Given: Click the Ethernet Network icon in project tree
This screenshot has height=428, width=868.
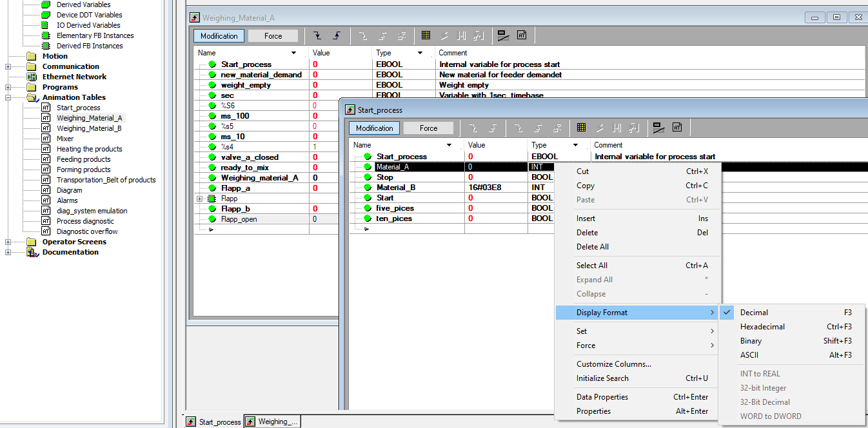Looking at the screenshot, I should [x=31, y=77].
